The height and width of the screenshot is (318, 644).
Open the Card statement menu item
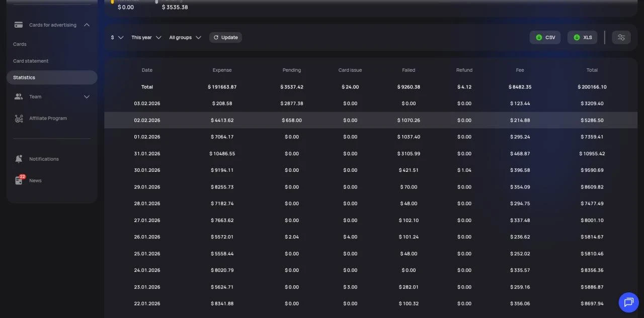[31, 61]
